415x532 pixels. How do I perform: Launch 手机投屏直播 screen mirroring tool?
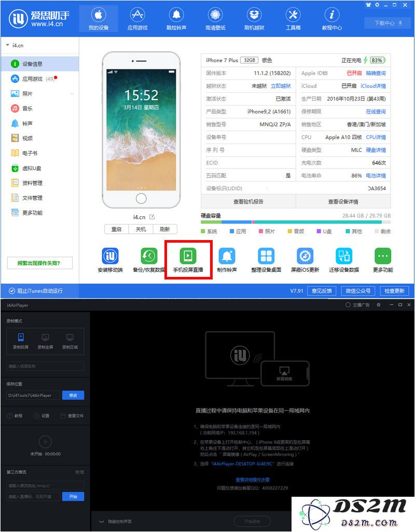[188, 260]
